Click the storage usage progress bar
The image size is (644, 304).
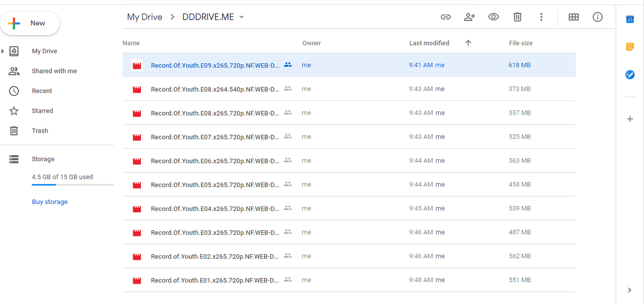(x=73, y=185)
